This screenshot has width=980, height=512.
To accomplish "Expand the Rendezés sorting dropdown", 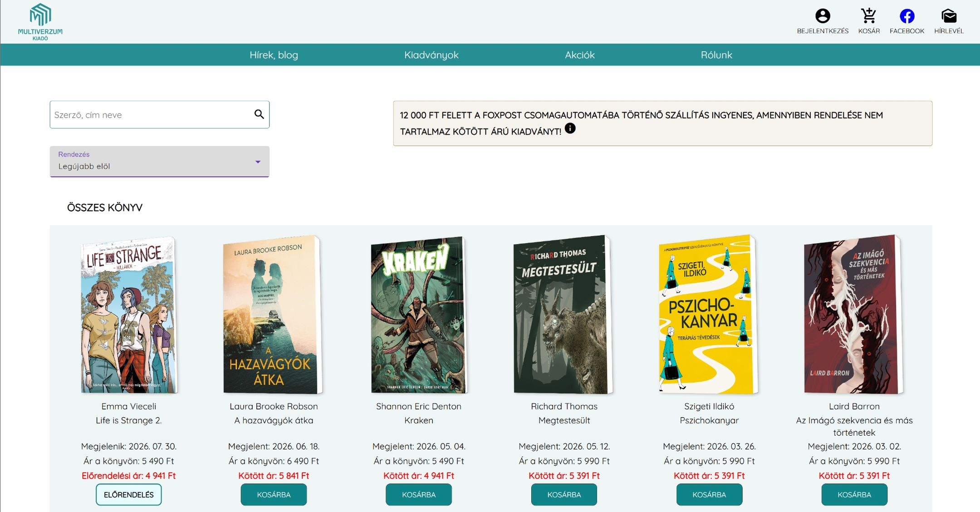I will 160,161.
